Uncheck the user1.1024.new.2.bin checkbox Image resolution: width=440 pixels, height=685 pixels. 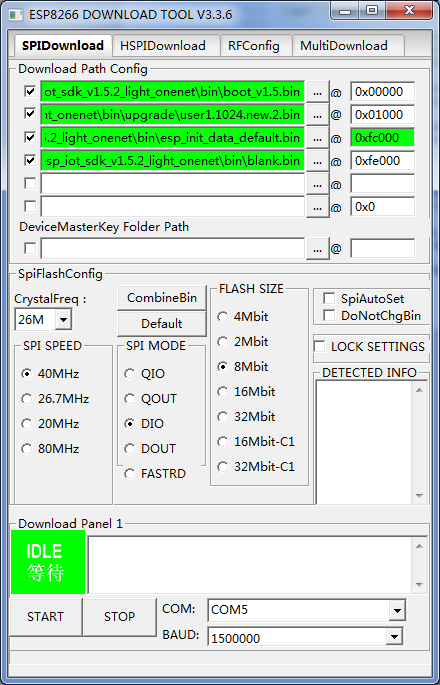click(30, 114)
